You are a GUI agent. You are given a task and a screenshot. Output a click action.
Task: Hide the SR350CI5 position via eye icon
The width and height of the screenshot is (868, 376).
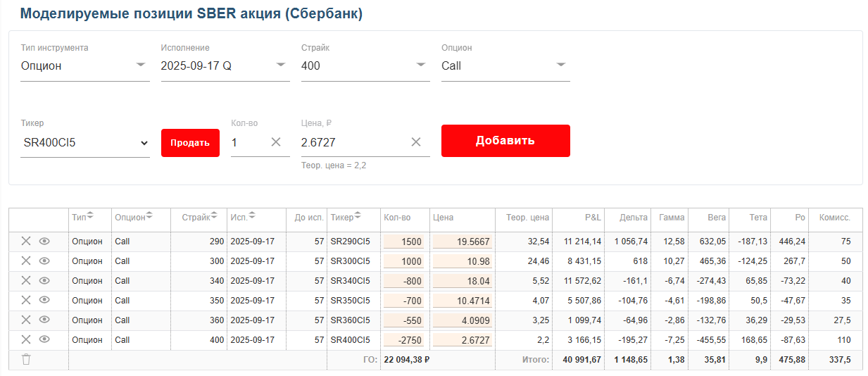(x=44, y=301)
